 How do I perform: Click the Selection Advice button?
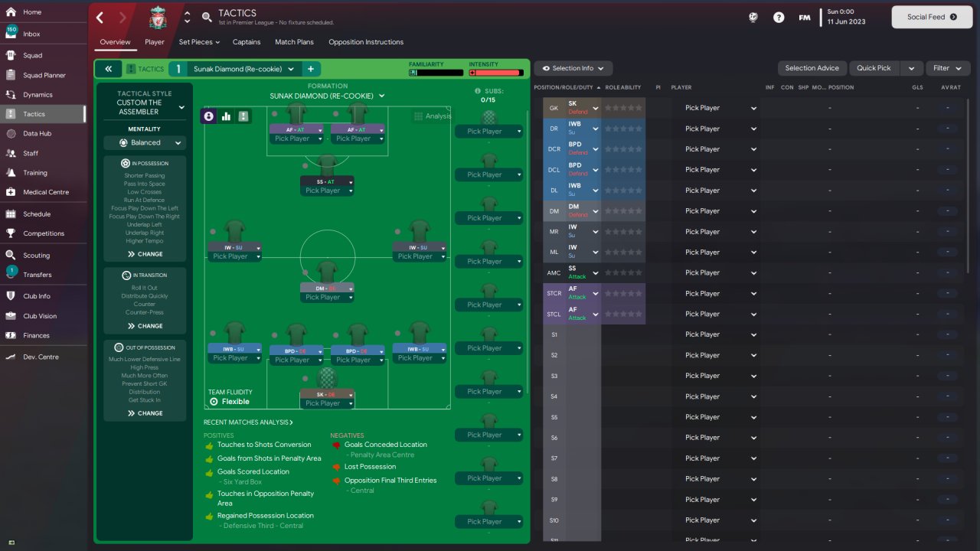[812, 68]
